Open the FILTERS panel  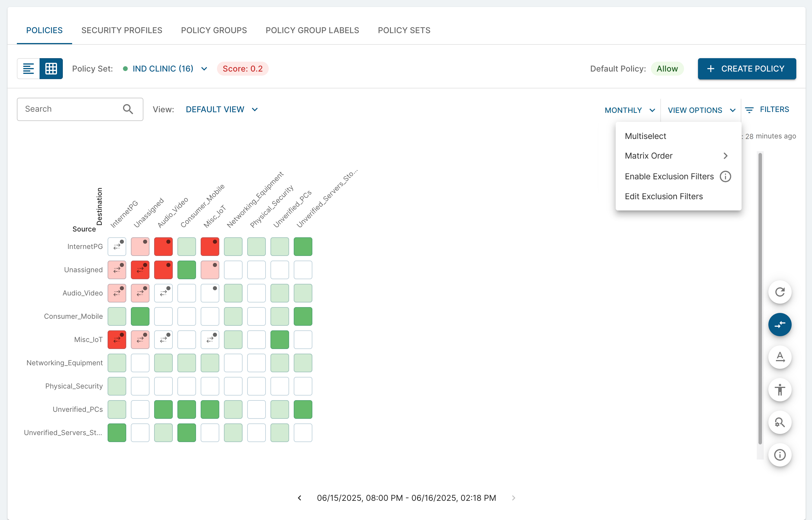tap(767, 109)
